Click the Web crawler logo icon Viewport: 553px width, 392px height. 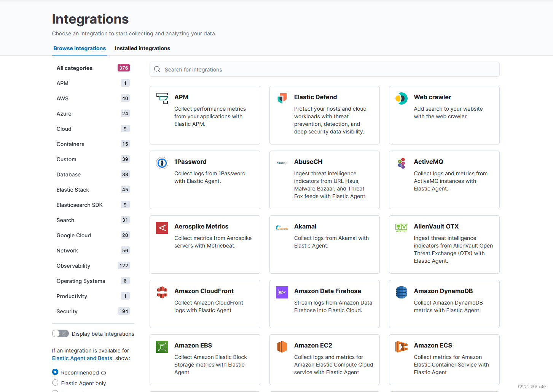click(x=402, y=98)
